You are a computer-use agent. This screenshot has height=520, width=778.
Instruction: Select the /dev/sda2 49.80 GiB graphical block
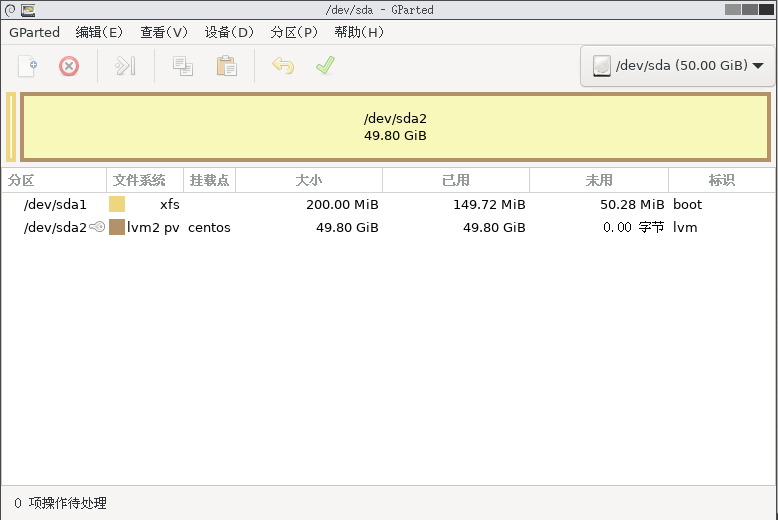click(395, 127)
